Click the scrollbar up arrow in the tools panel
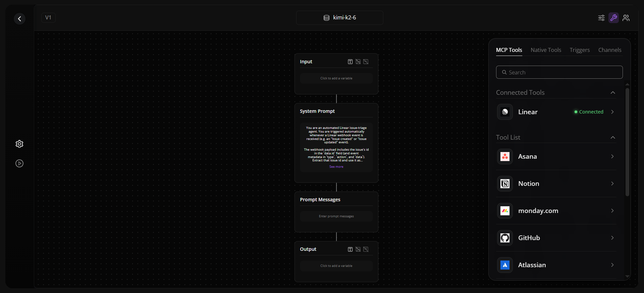The height and width of the screenshot is (293, 644). (x=627, y=84)
